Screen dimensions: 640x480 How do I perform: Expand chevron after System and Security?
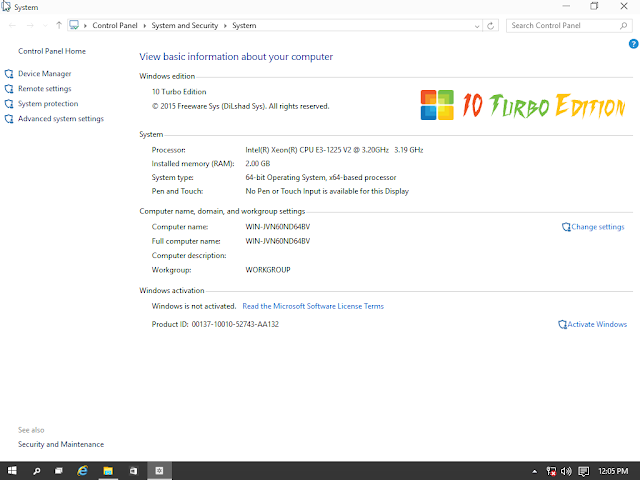pos(225,26)
